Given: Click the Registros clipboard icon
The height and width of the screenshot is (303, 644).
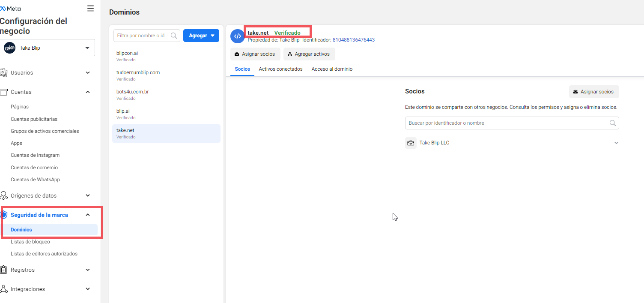Looking at the screenshot, I should 4,270.
